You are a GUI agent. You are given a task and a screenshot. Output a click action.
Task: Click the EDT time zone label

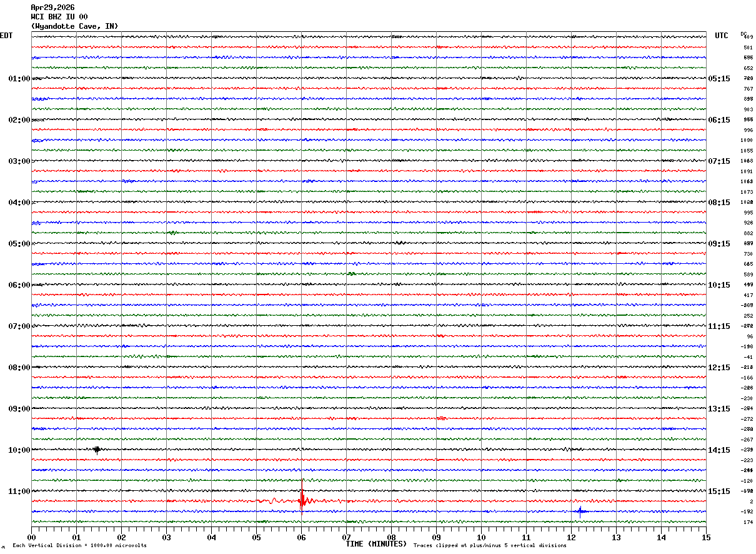(6, 36)
